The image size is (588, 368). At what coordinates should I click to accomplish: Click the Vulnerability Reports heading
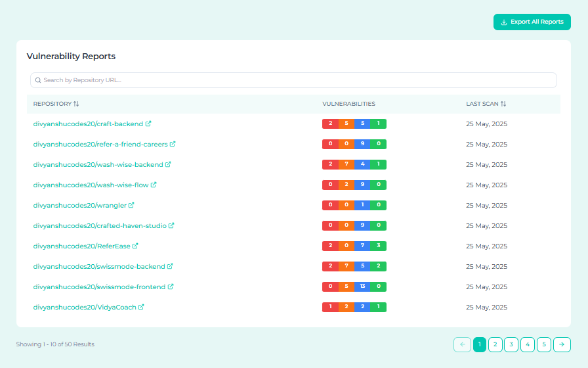(71, 57)
